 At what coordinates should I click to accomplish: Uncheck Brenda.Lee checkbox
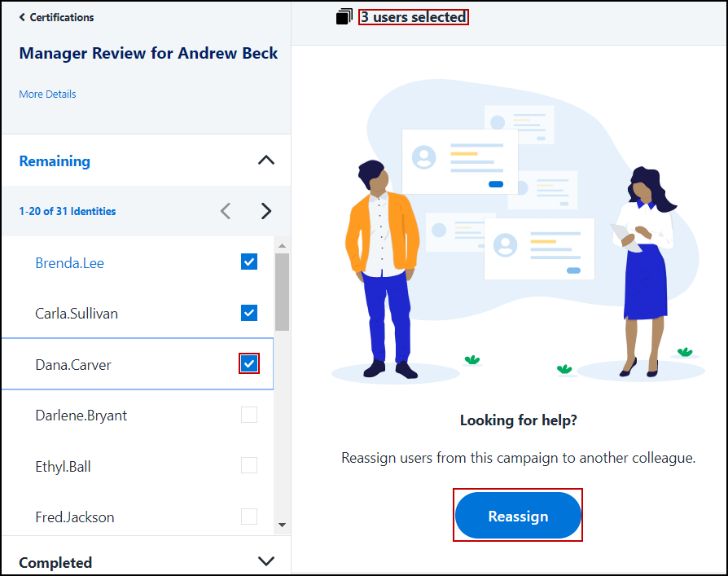point(249,262)
